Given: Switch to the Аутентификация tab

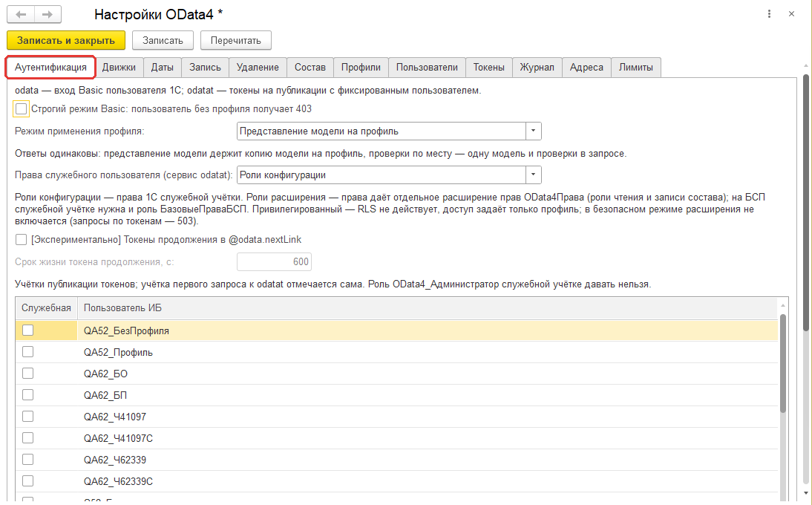Looking at the screenshot, I should 50,68.
